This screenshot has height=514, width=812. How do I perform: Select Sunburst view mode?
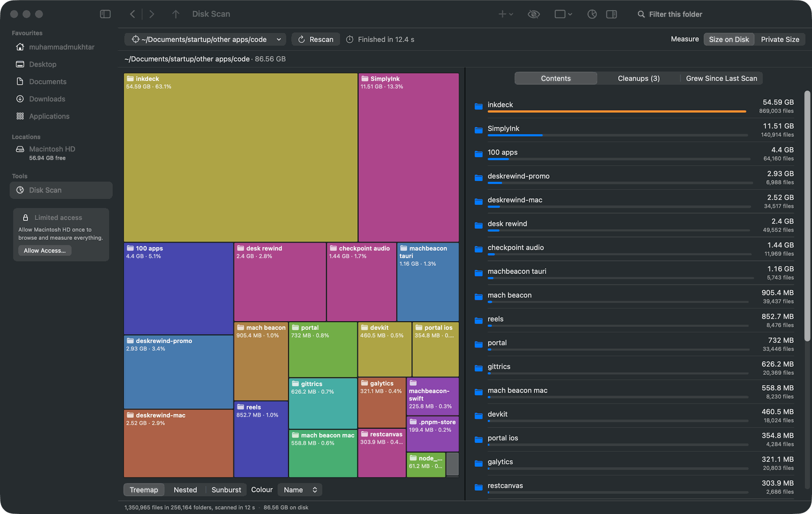226,490
